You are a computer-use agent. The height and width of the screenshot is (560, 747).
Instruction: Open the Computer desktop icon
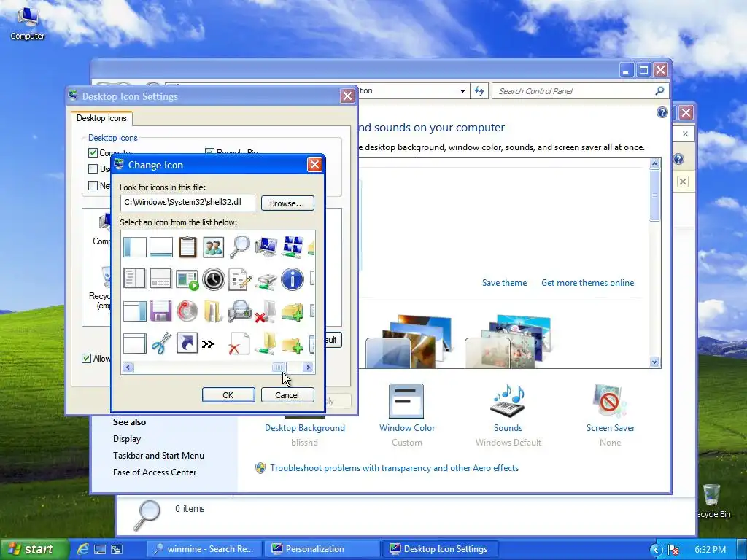click(27, 23)
